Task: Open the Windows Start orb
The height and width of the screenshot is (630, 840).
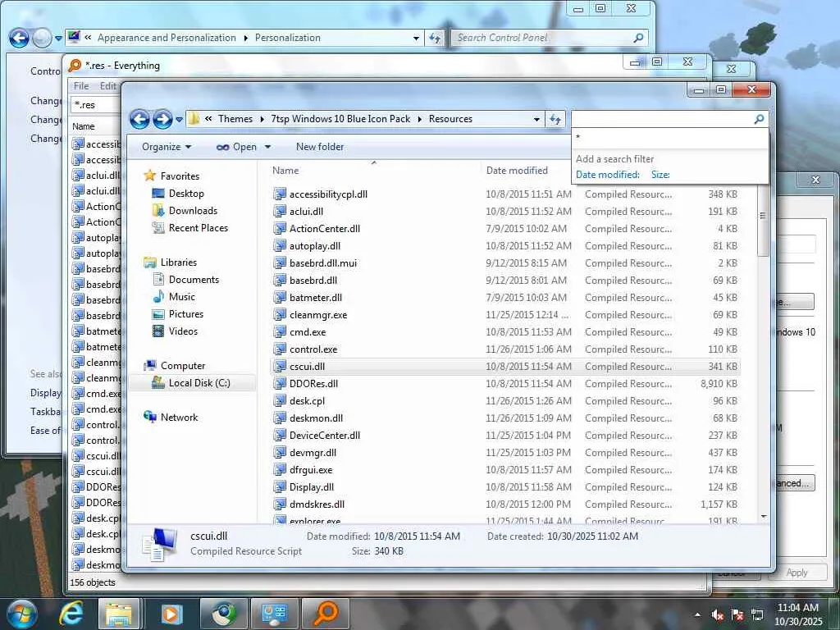Action: (x=21, y=614)
